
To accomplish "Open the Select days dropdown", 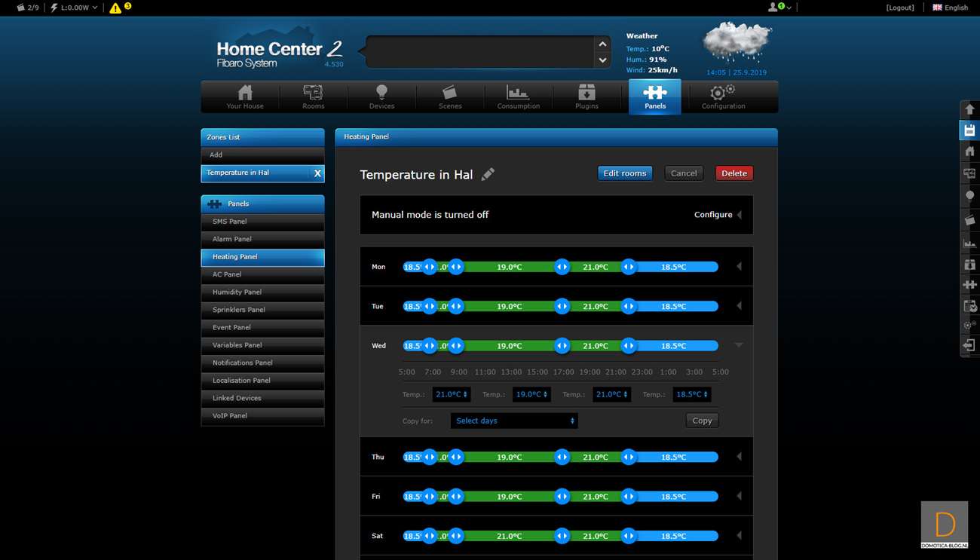I will point(514,421).
